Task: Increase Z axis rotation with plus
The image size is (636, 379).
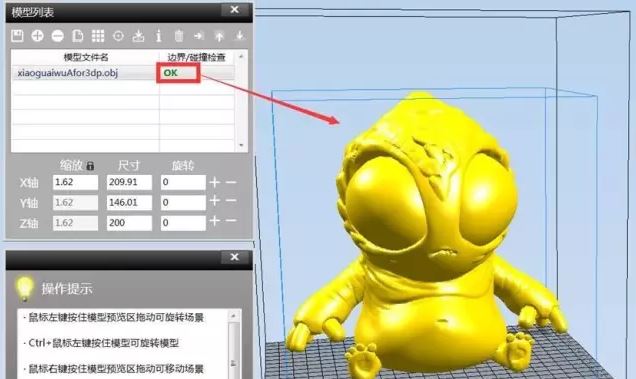Action: click(x=215, y=221)
